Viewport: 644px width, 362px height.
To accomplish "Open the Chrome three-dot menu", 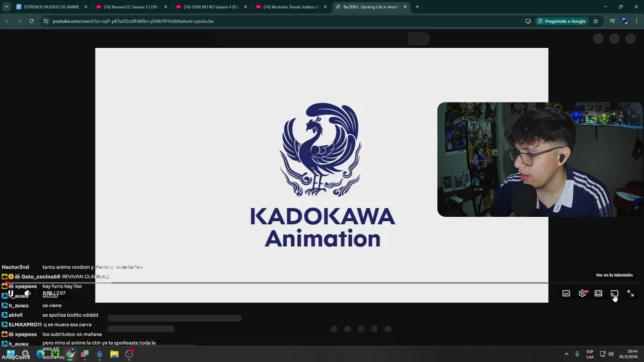I will click(x=637, y=21).
